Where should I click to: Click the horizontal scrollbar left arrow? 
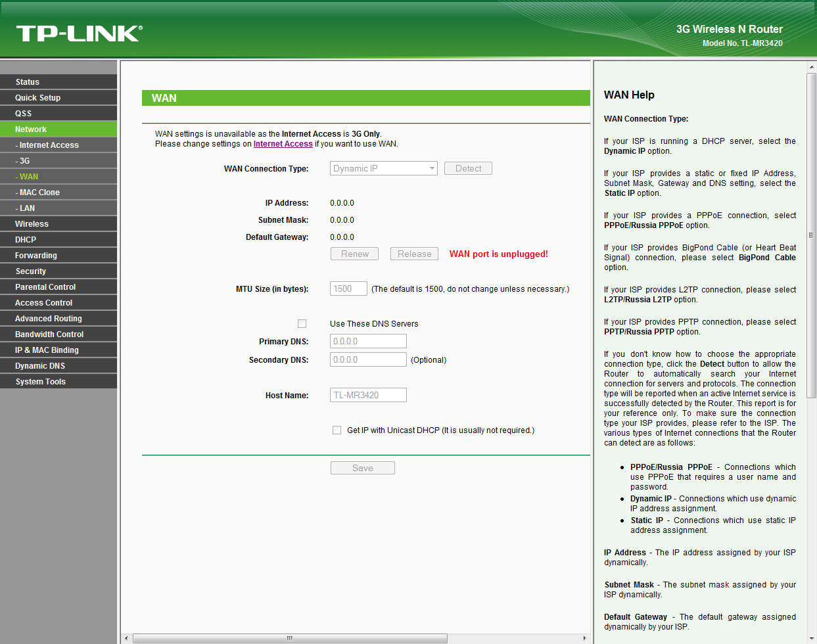point(127,638)
